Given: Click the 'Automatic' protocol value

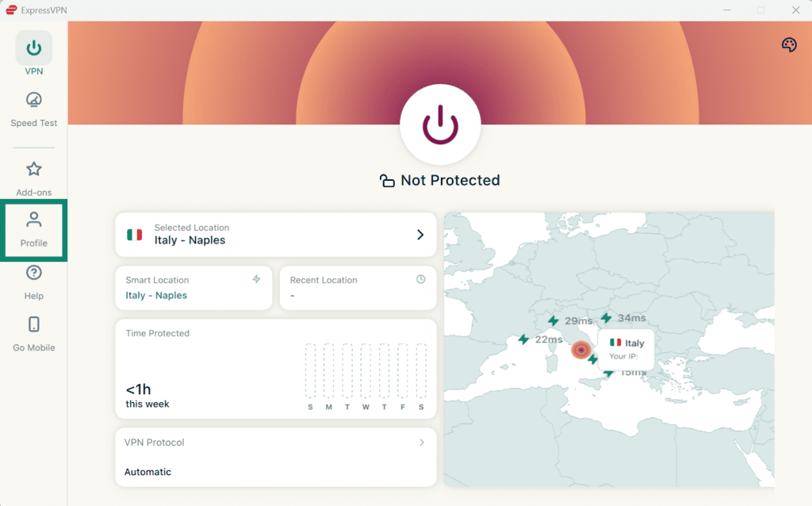Looking at the screenshot, I should point(147,472).
